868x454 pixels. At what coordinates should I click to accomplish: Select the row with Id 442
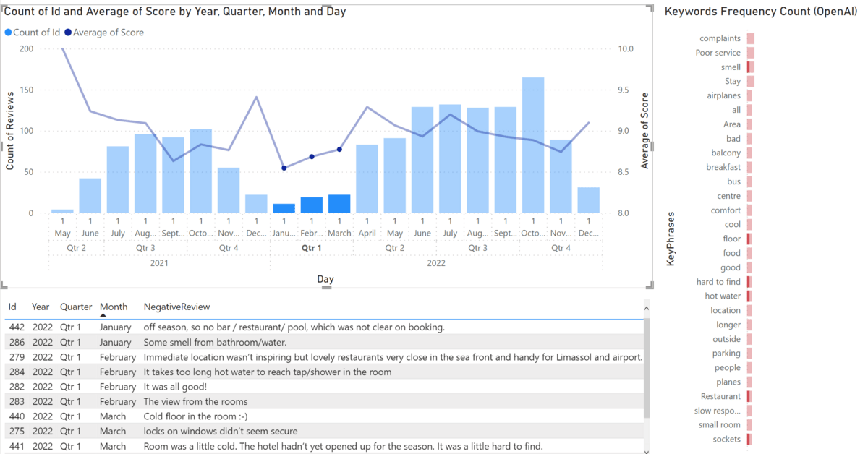[325, 327]
